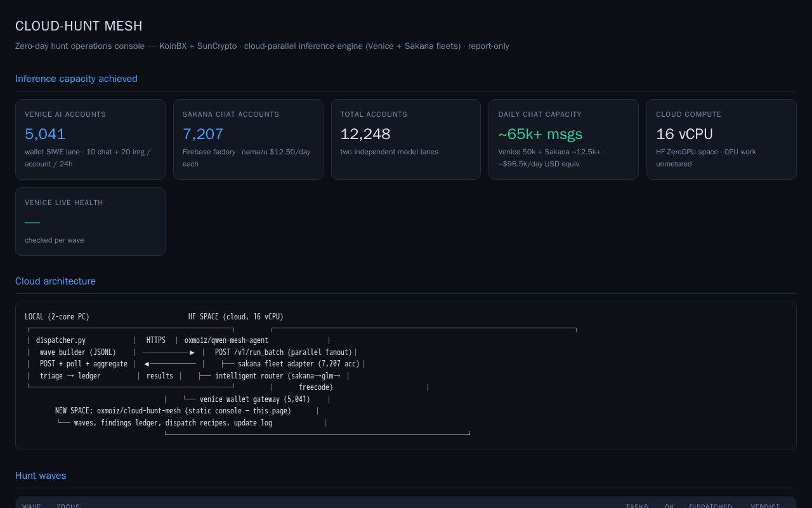812x508 pixels.
Task: Click 'HF SPACE (cloud, 16 vCPU)' diagram label
Action: coord(236,317)
